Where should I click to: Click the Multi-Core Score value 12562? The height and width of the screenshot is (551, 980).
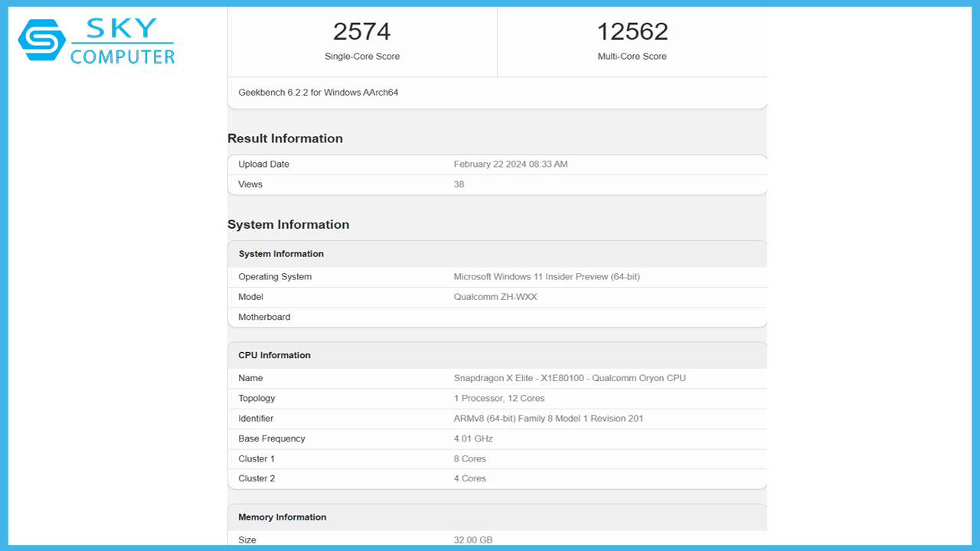pyautogui.click(x=632, y=31)
